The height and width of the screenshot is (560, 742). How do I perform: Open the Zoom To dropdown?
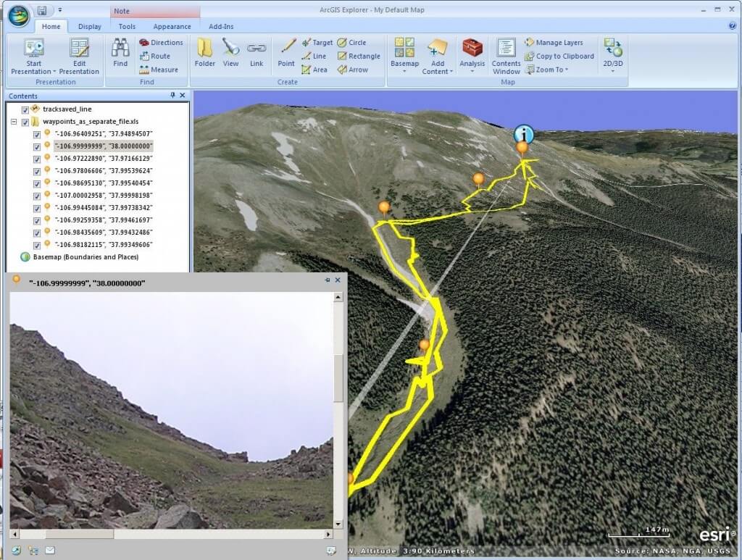547,70
